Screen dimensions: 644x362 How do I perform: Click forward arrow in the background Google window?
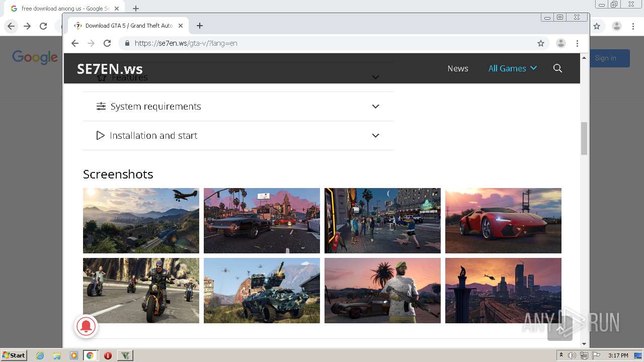(27, 26)
